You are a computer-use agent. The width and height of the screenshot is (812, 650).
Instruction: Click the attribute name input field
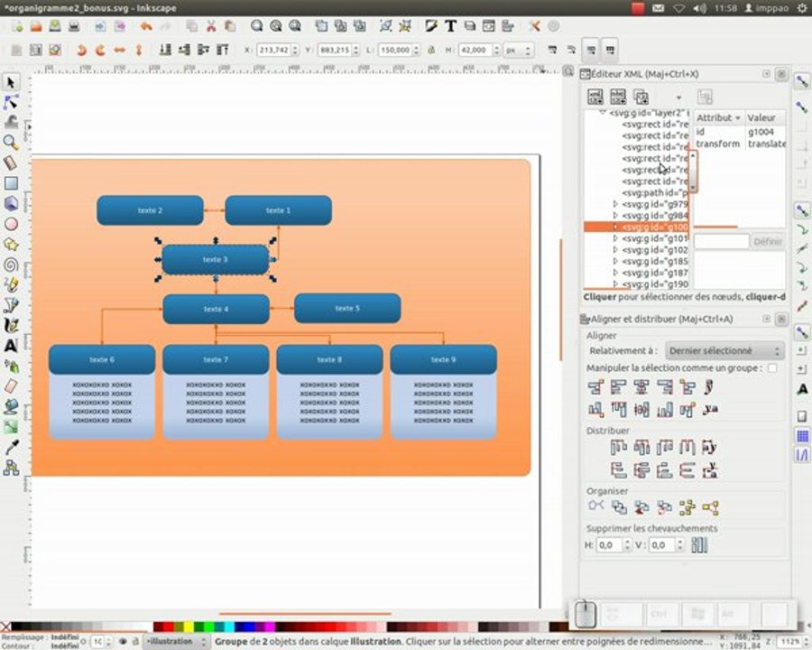722,242
